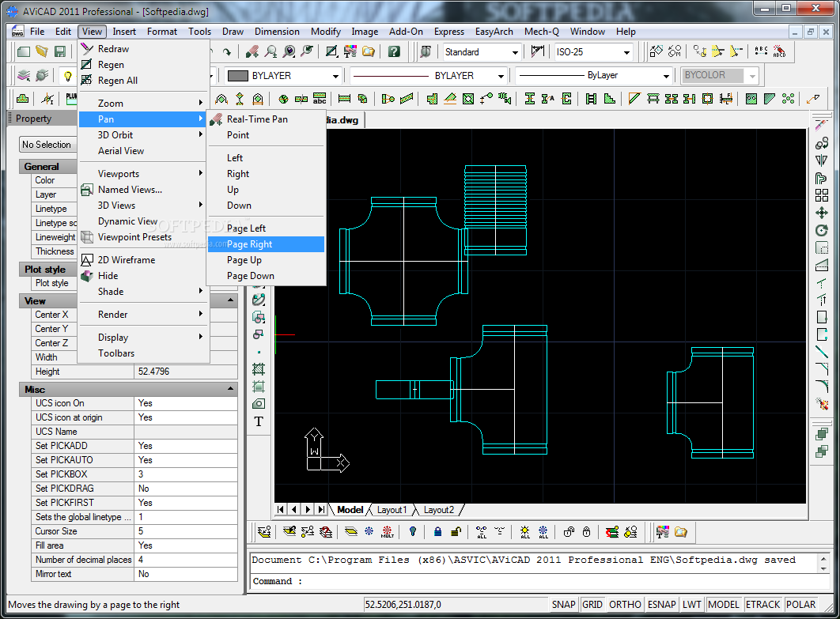Collapse the Misc property section
Image resolution: width=840 pixels, height=619 pixels.
point(231,389)
